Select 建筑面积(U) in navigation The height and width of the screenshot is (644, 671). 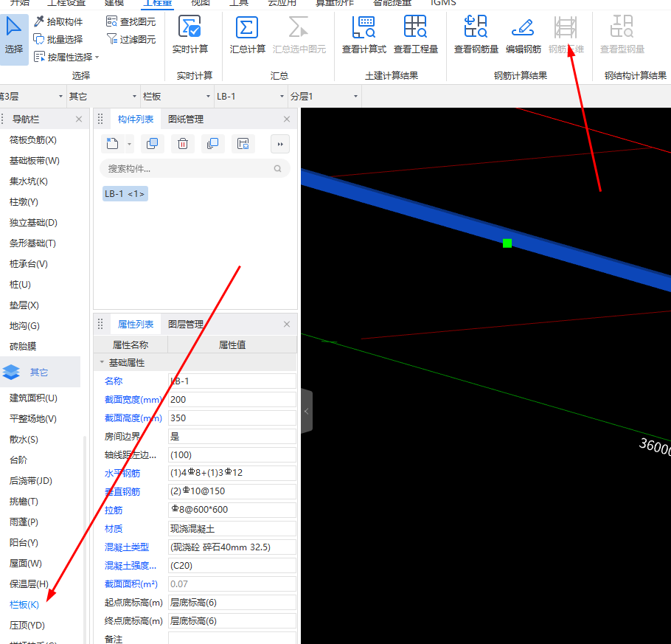[x=33, y=398]
